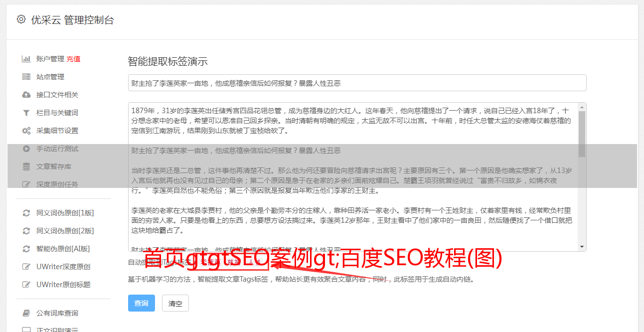
Task: Click the red 充值 link
Action: pyautogui.click(x=73, y=59)
